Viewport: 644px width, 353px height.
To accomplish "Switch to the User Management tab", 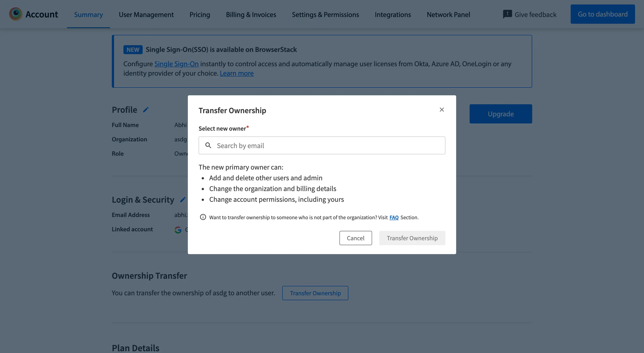I will 146,15.
